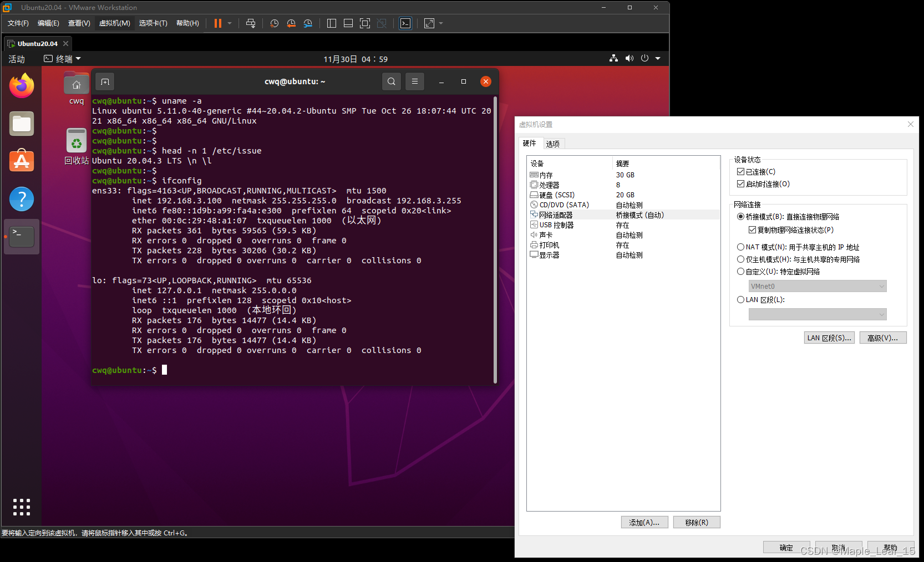Open the snapshot manager
The height and width of the screenshot is (562, 924).
(308, 23)
